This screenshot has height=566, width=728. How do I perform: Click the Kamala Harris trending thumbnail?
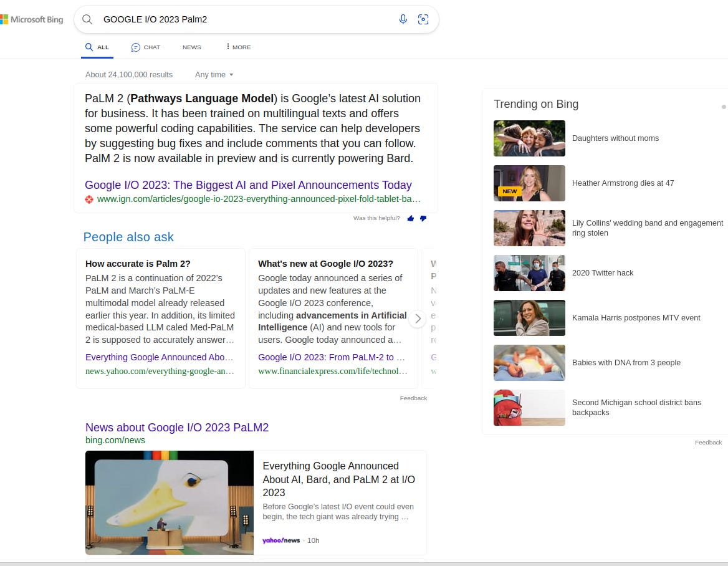[x=529, y=318]
